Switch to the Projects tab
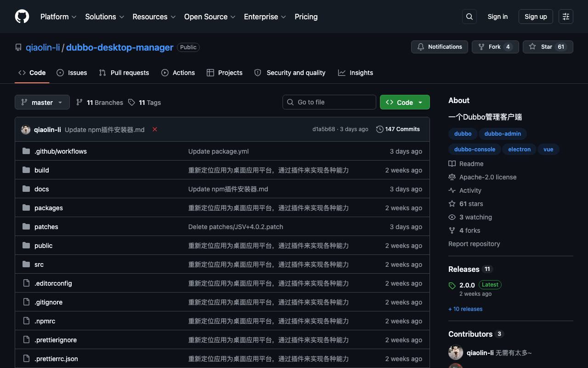Viewport: 588px width, 368px height. pos(225,73)
